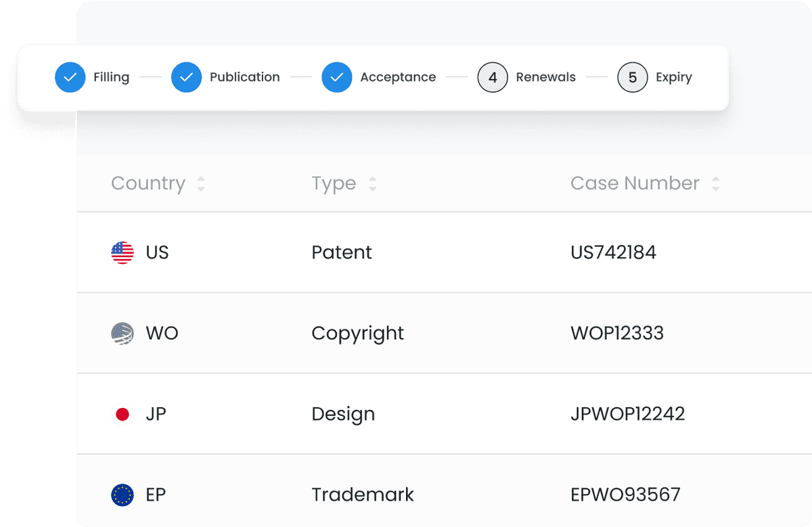Go to the Acceptance step label
This screenshot has height=527, width=812.
398,77
